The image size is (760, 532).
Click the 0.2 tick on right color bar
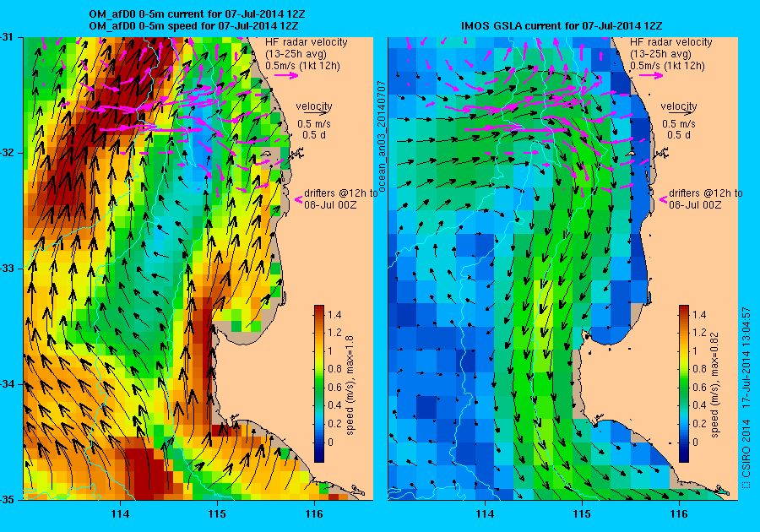(699, 423)
